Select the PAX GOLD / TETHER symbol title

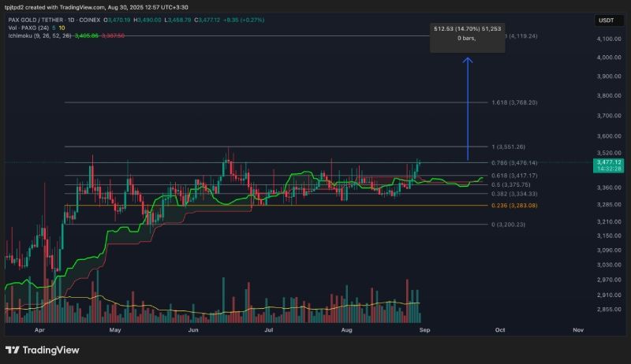tap(35, 20)
